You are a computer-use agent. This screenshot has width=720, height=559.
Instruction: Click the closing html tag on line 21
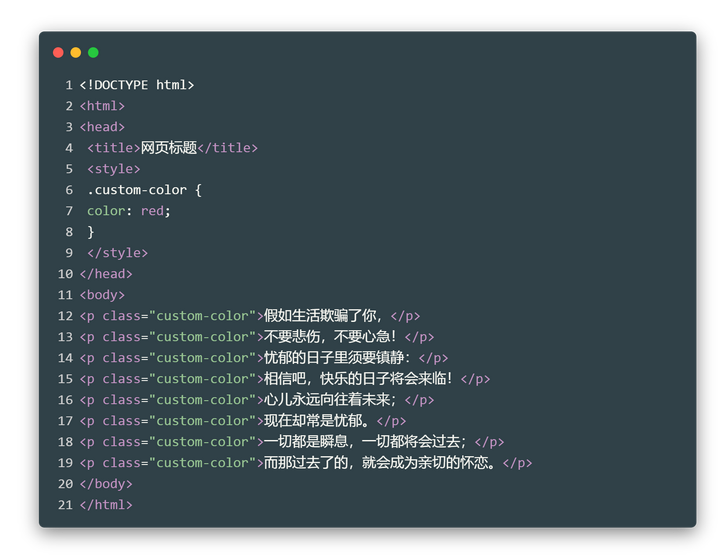point(106,505)
